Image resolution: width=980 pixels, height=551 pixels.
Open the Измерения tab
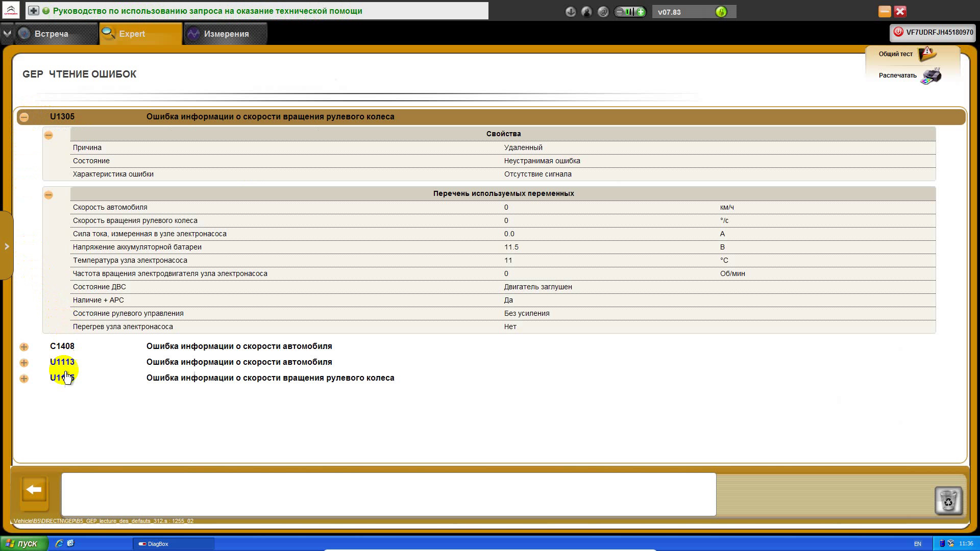click(226, 34)
